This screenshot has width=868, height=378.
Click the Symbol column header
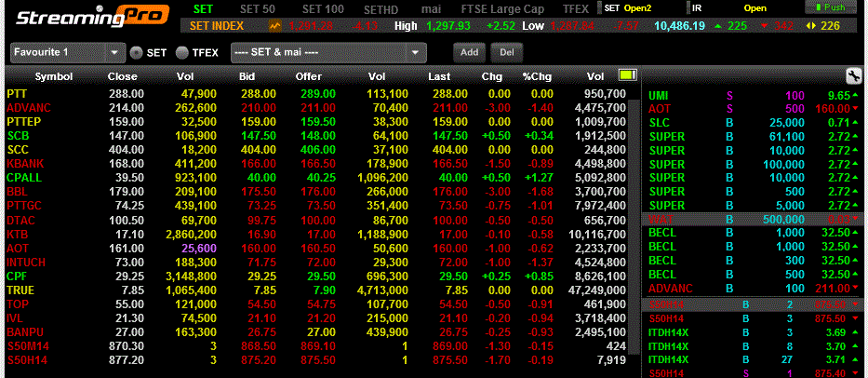coord(54,76)
